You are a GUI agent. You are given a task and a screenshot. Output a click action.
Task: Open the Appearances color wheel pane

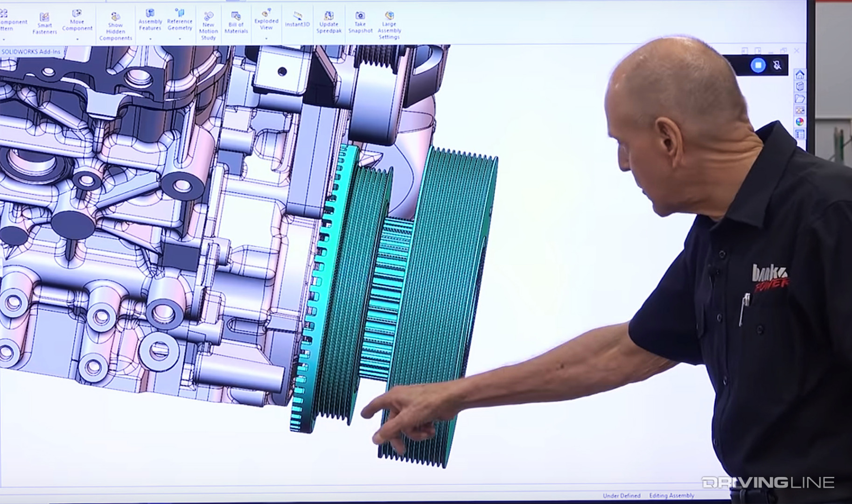[x=800, y=122]
